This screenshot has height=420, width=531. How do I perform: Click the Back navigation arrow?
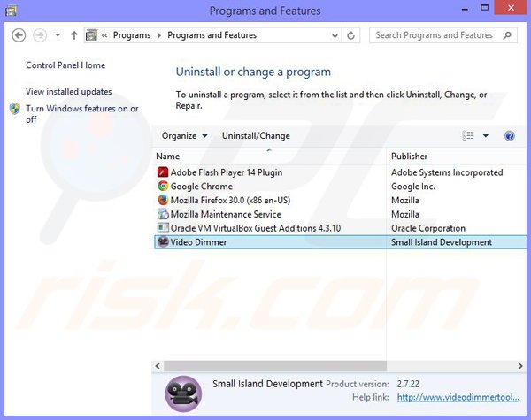pyautogui.click(x=19, y=35)
